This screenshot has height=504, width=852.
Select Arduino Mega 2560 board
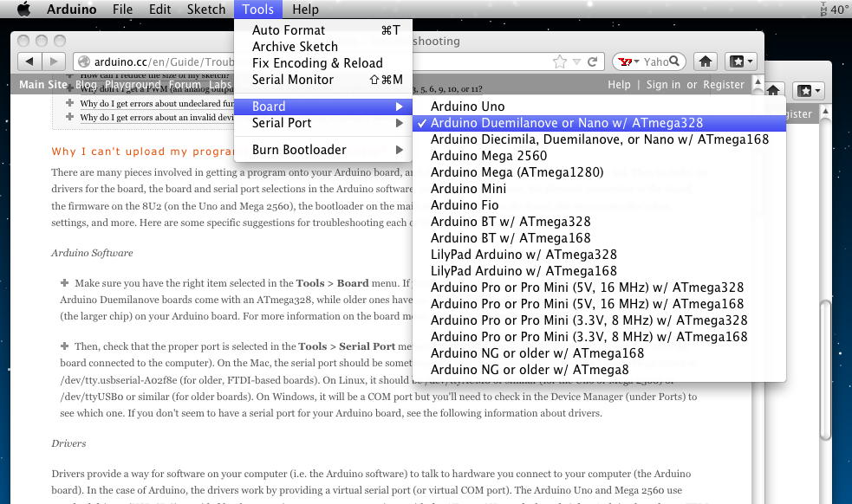pyautogui.click(x=599, y=155)
